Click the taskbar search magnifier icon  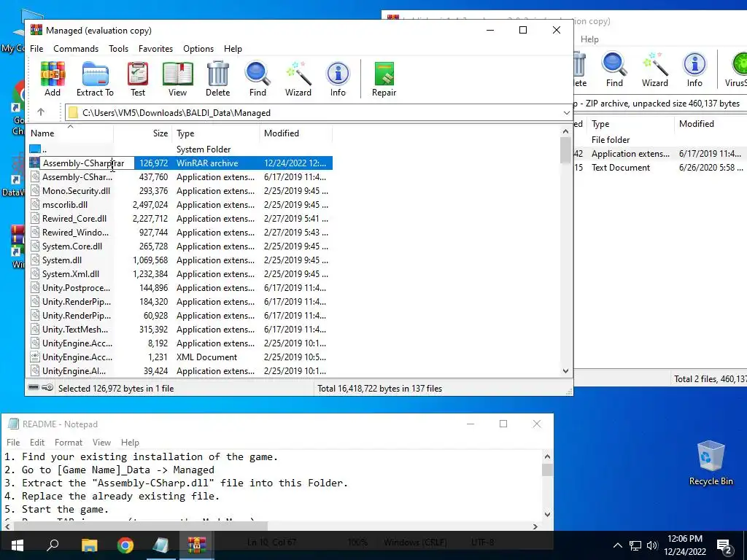pos(53,545)
